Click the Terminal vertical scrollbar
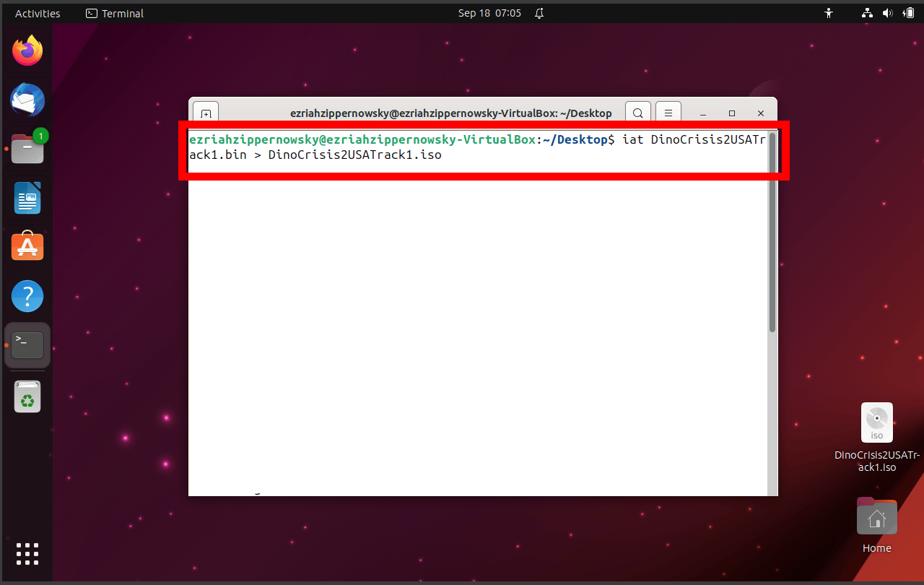The height and width of the screenshot is (585, 924). [x=772, y=231]
